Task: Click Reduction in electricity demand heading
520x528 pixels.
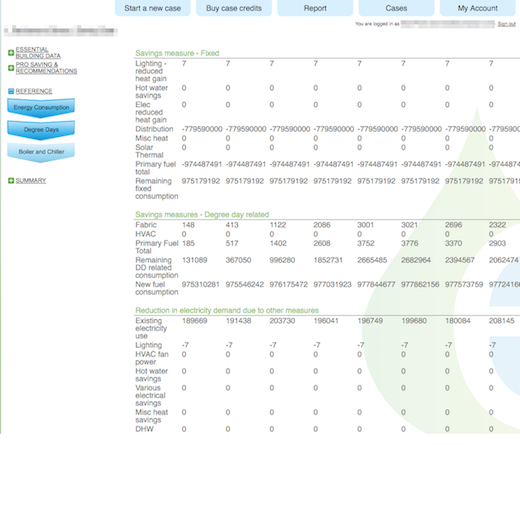Action: click(227, 310)
